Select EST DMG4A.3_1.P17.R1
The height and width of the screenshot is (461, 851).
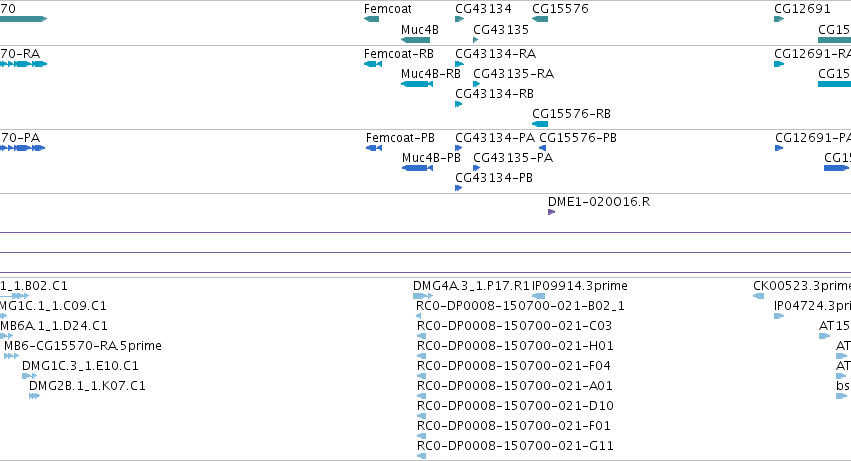471,286
